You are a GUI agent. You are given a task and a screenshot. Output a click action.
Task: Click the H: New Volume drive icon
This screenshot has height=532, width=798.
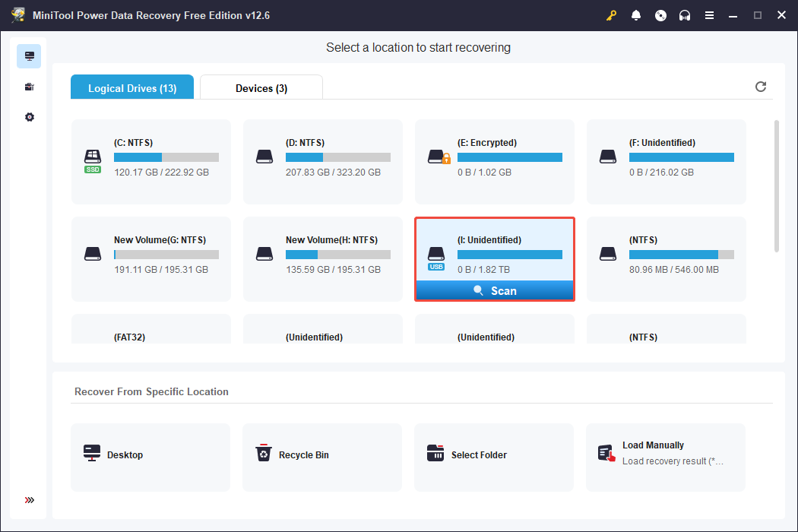[x=264, y=254]
